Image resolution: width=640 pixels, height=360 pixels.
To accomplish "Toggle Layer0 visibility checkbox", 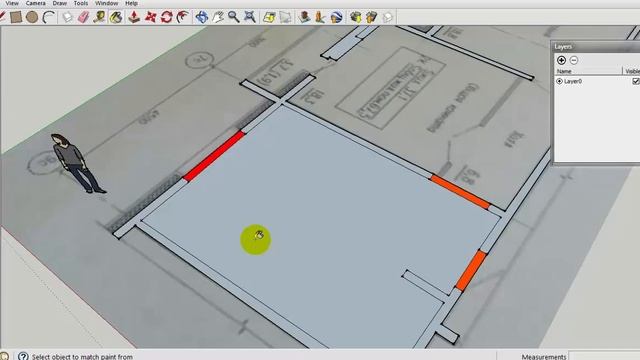I will [x=636, y=81].
